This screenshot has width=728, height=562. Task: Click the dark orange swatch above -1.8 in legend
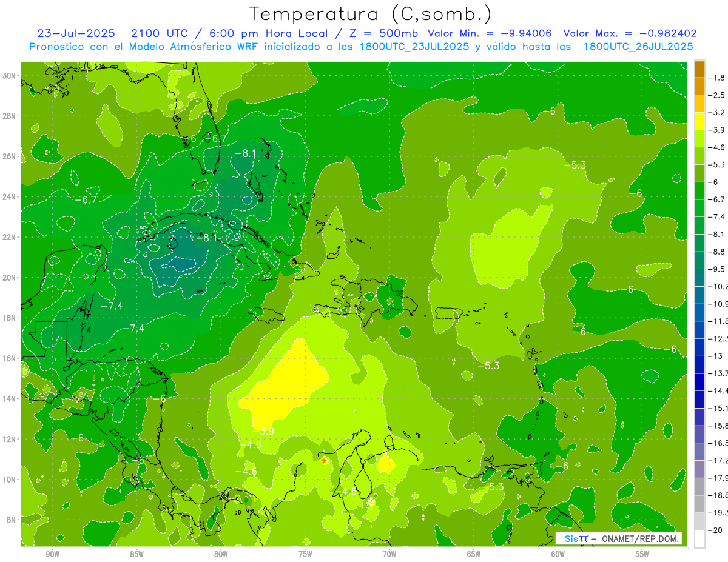(699, 69)
